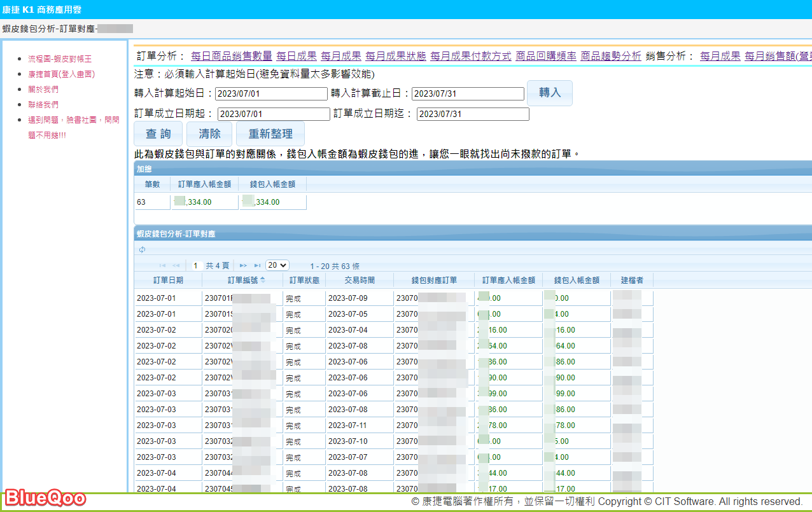Select 康捷首頁(登入畫面) in the sidebar
The height and width of the screenshot is (512, 812).
(61, 74)
